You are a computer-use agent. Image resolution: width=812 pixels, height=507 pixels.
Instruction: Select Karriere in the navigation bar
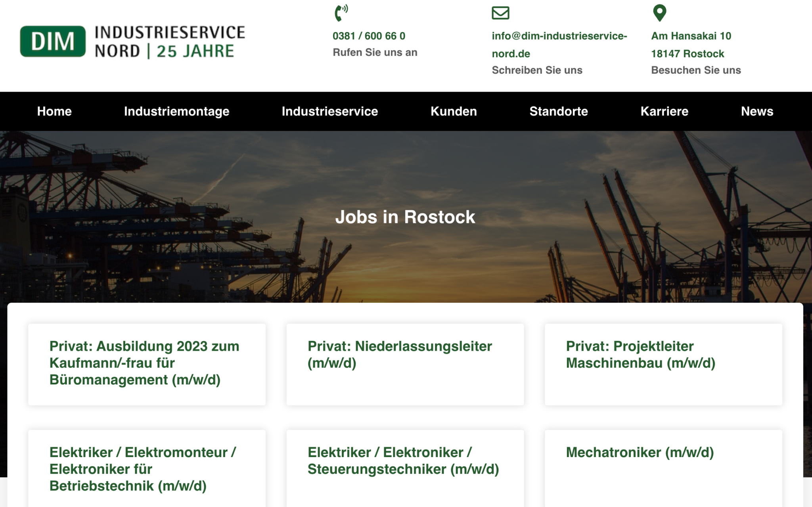664,111
